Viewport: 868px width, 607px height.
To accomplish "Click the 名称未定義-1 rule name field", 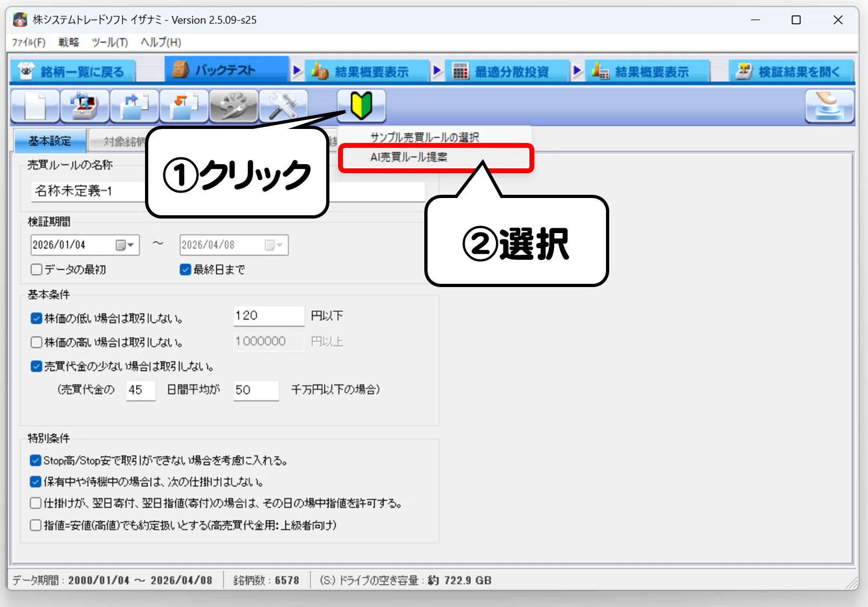I will coord(228,191).
